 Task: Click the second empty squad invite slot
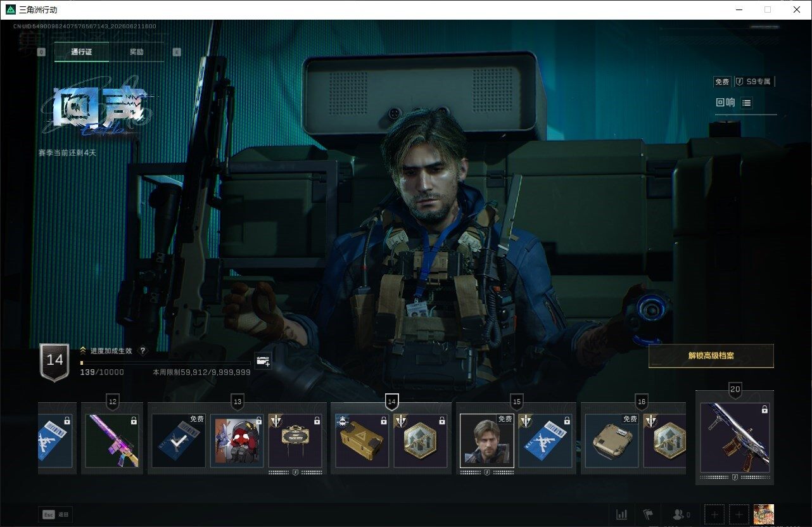[739, 514]
